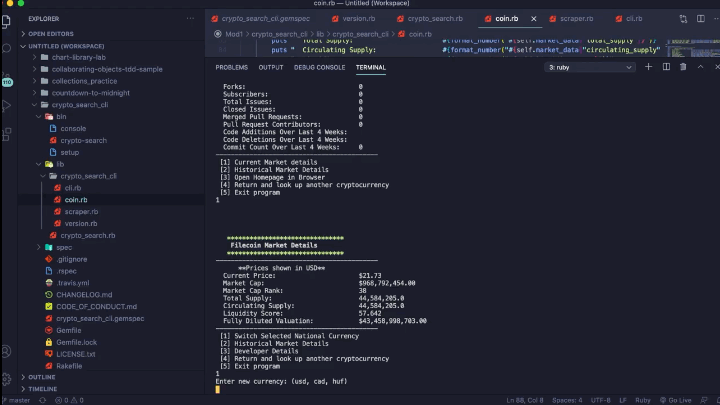
Task: Open Source Control view with badge
Action: 6,79
